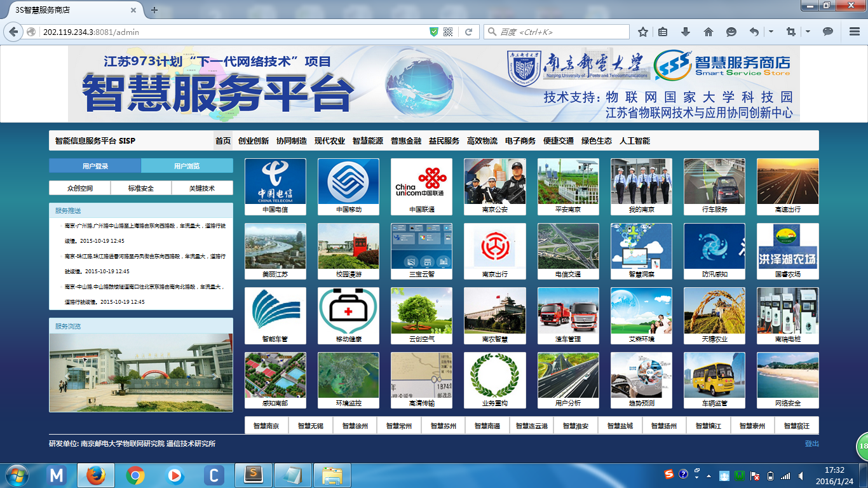The height and width of the screenshot is (488, 868).
Task: Open the 校园漫游 service tile
Action: (x=348, y=252)
